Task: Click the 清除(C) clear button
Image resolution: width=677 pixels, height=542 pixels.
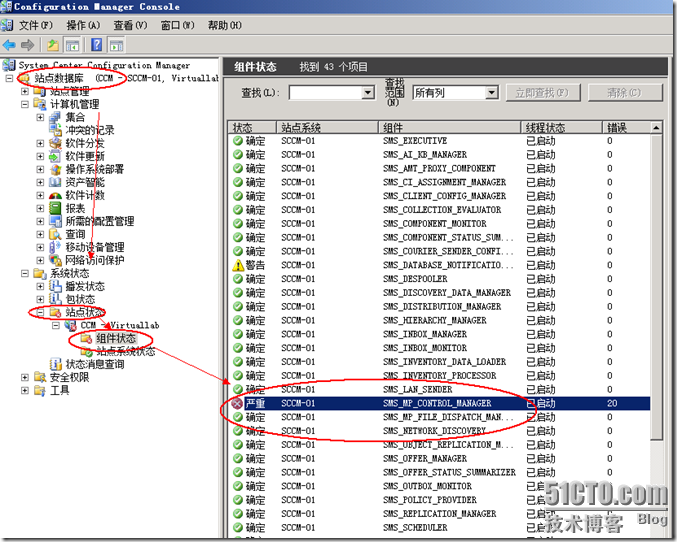Action: click(x=625, y=92)
